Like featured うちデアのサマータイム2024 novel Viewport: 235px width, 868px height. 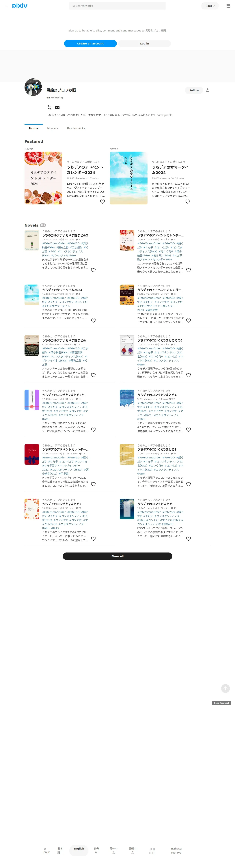[x=188, y=201]
